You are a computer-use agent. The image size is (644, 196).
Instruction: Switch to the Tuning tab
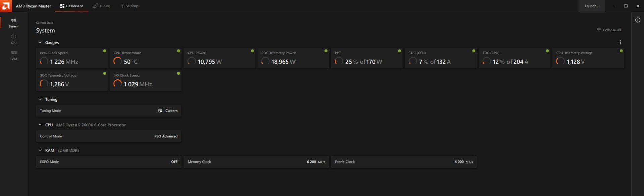[102, 6]
